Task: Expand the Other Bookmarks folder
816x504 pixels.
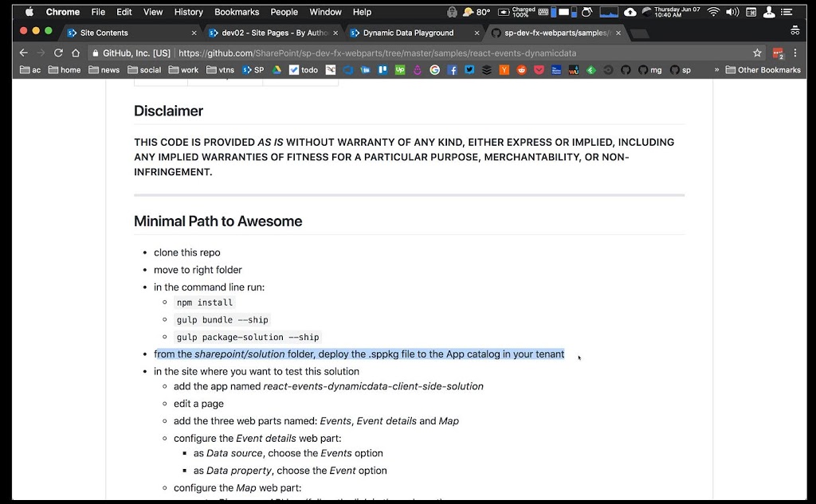Action: click(763, 70)
